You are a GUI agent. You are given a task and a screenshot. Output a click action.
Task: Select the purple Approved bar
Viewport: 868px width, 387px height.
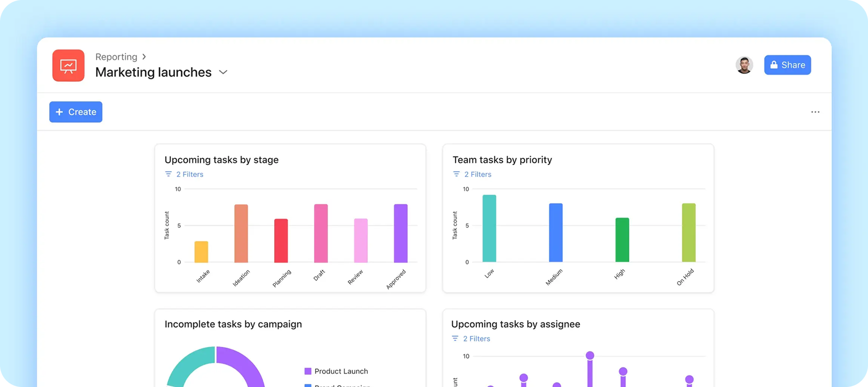(x=401, y=233)
